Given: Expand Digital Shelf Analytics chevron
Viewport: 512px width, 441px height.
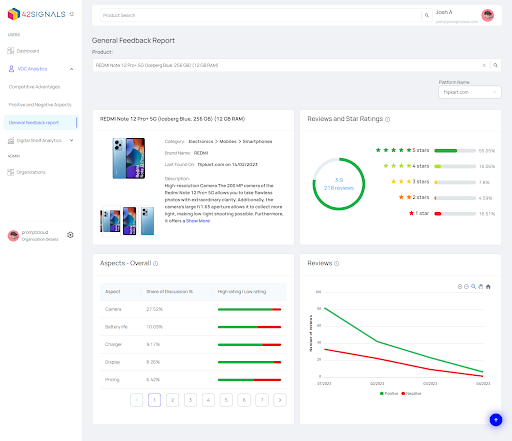Looking at the screenshot, I should click(71, 140).
